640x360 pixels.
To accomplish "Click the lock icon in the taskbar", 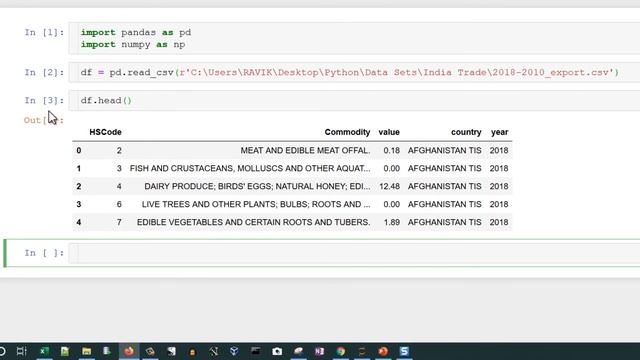I will 192,352.
